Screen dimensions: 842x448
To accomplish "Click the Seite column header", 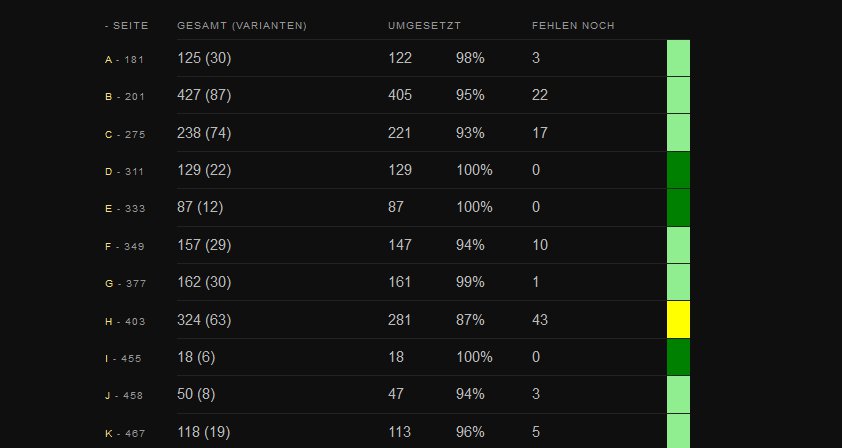I will coord(129,25).
